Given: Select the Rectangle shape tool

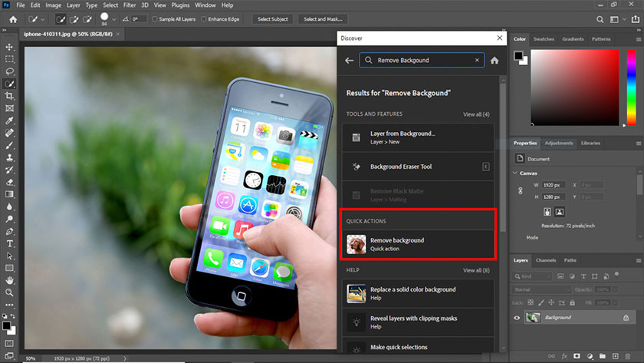Looking at the screenshot, I should (x=9, y=269).
